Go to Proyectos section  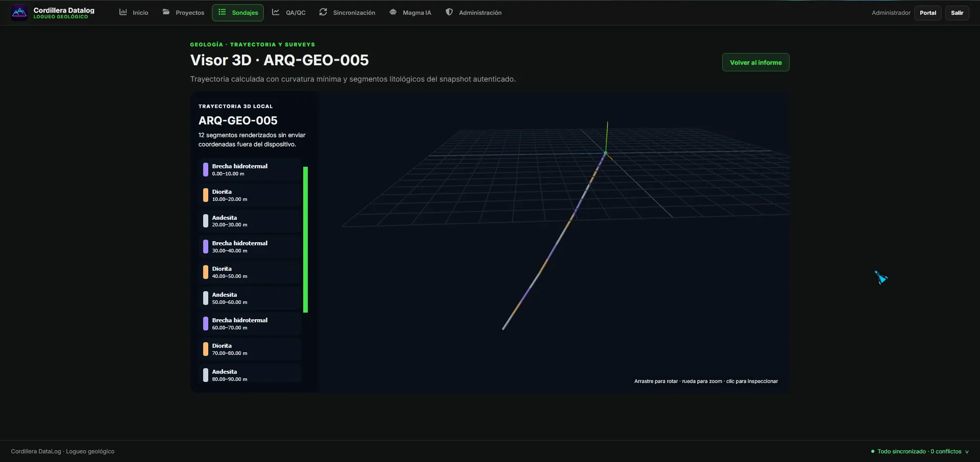(x=183, y=13)
